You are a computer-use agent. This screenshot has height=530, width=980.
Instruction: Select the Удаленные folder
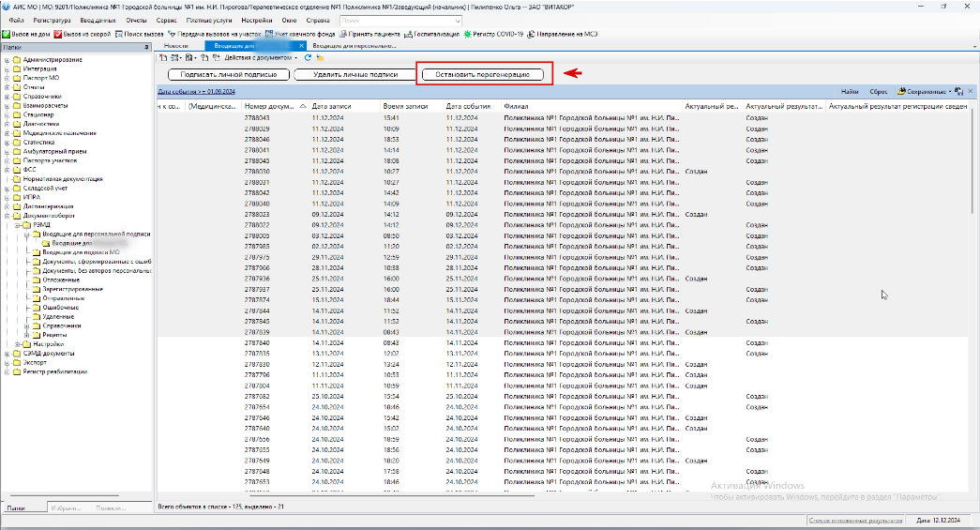[58, 317]
